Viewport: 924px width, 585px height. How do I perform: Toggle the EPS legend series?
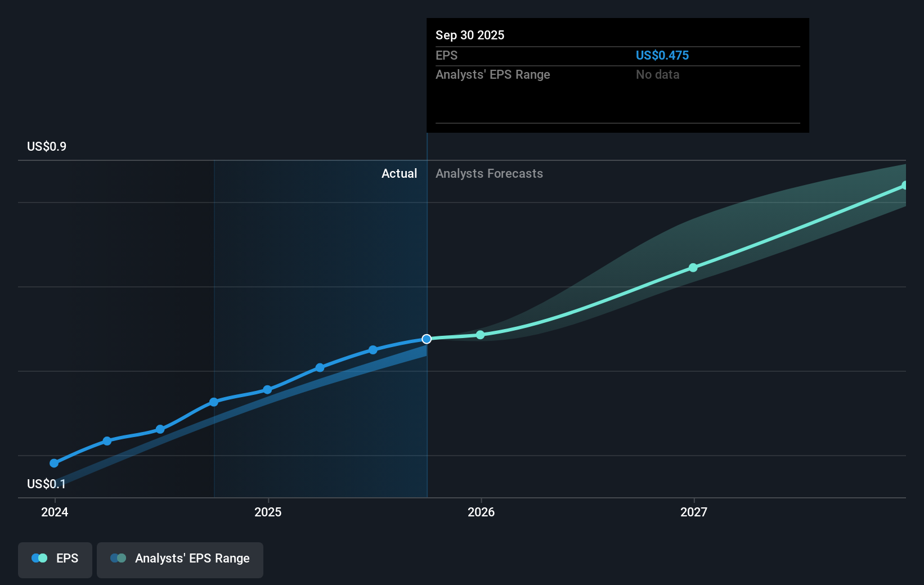coord(55,560)
